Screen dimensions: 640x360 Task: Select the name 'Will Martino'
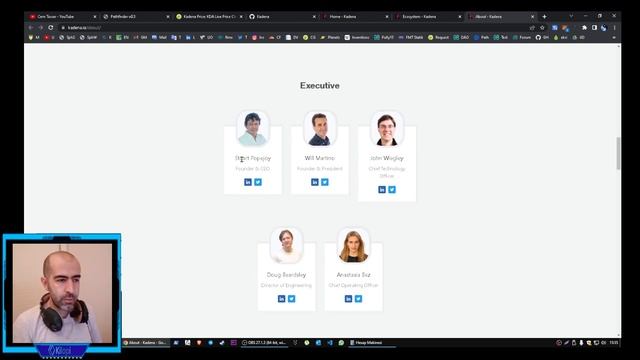320,158
